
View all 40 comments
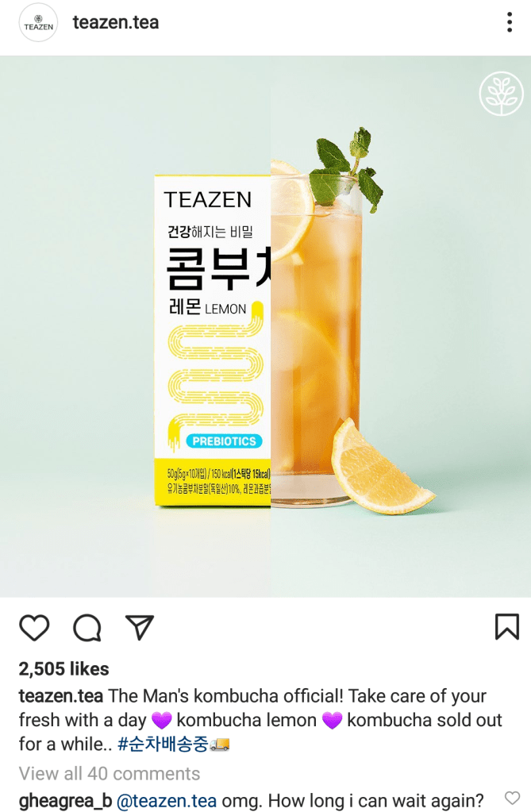point(110,773)
